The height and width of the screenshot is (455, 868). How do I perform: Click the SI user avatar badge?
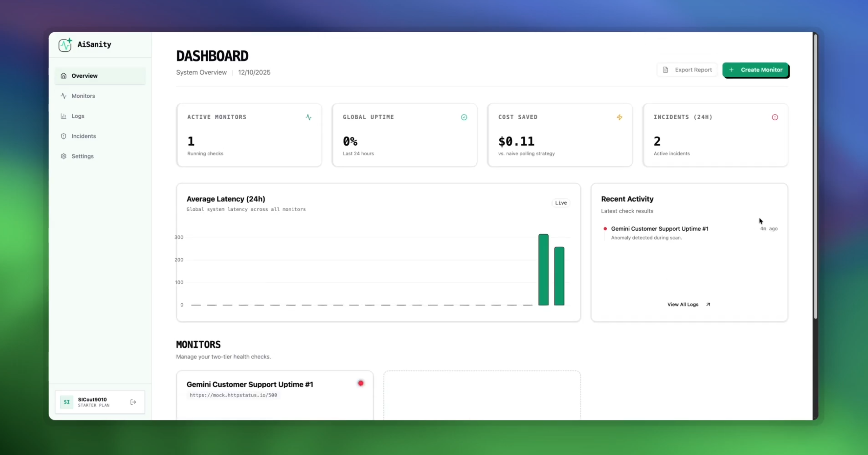[x=67, y=402]
